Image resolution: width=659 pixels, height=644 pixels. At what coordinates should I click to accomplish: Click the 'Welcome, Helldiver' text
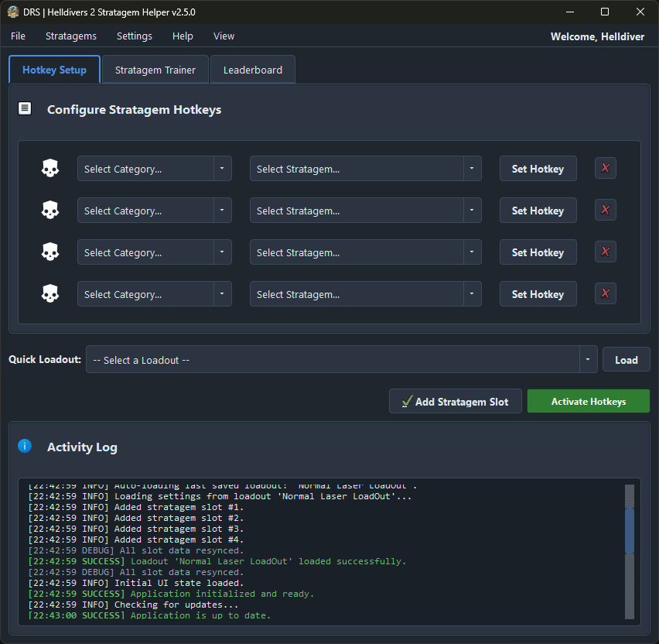click(x=597, y=36)
